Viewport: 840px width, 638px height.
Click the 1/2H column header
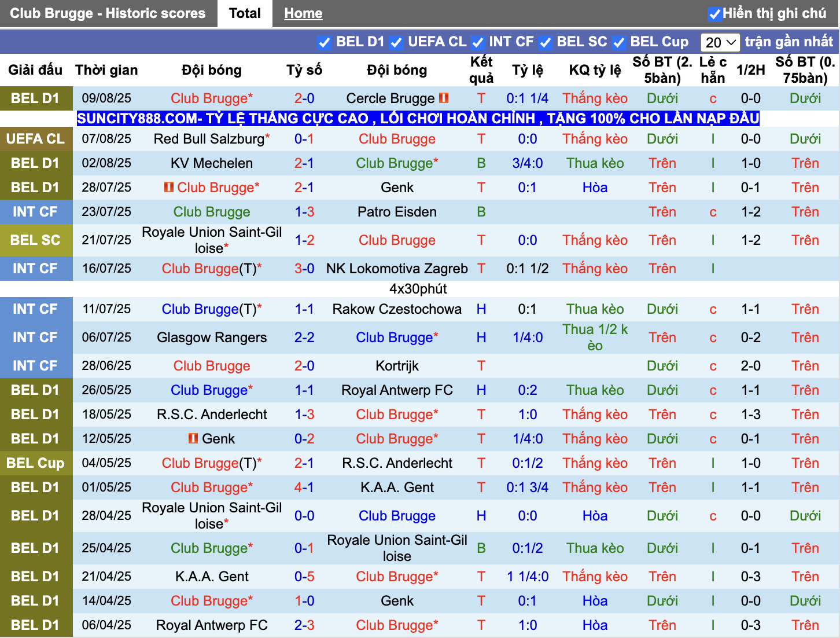point(751,70)
